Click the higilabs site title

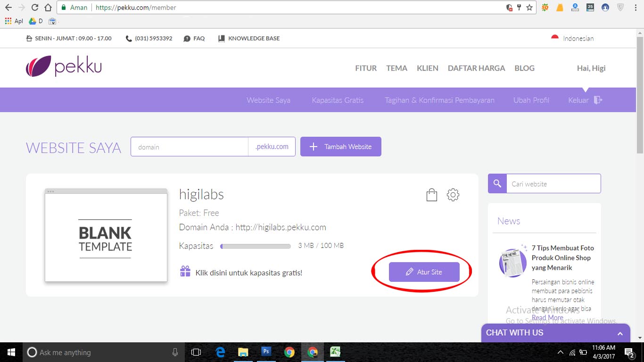[201, 194]
